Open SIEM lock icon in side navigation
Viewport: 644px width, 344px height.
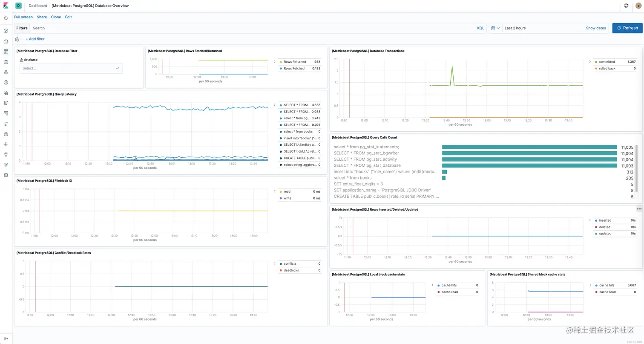pos(6,134)
